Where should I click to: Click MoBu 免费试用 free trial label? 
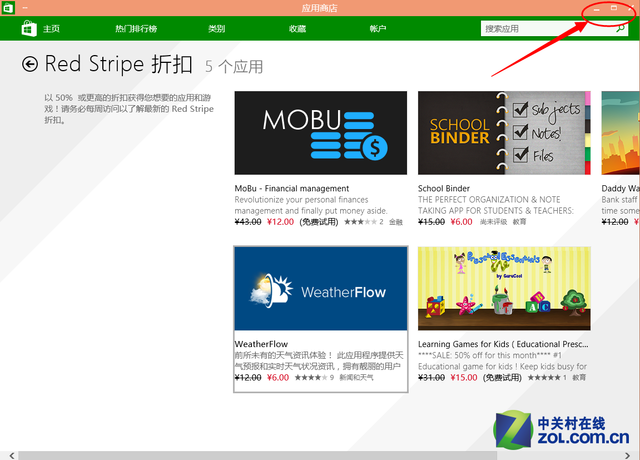319,222
